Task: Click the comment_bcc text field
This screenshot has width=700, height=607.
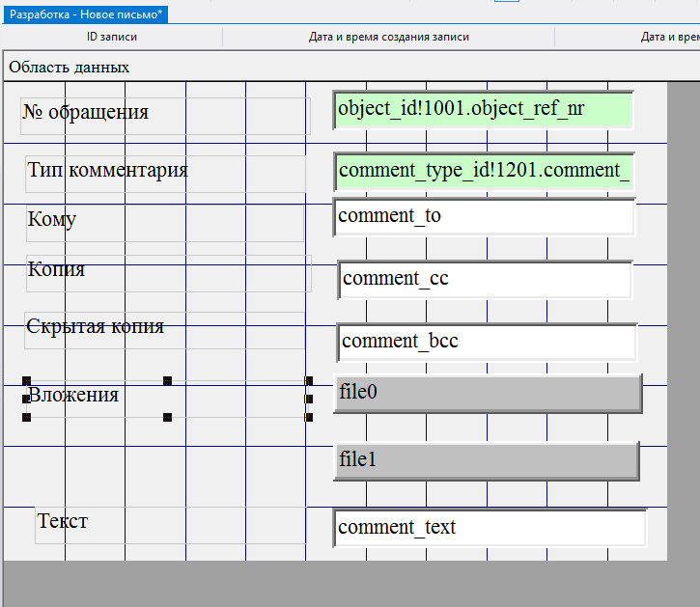Action: point(487,342)
